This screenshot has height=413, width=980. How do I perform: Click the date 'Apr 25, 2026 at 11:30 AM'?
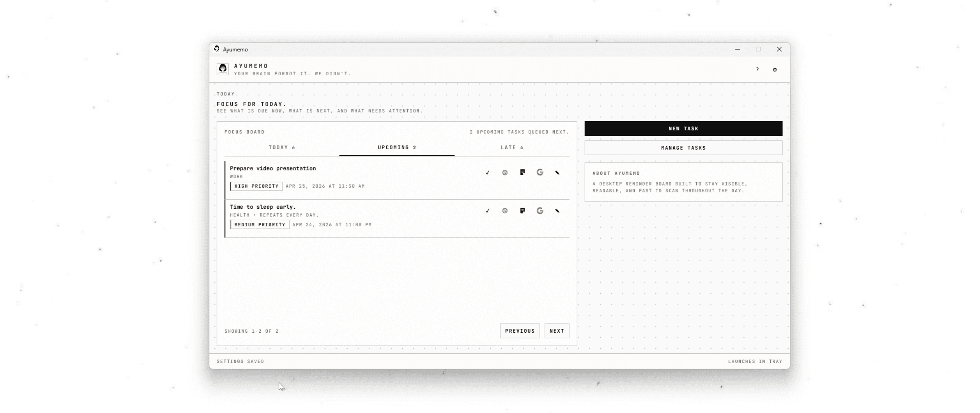click(325, 186)
